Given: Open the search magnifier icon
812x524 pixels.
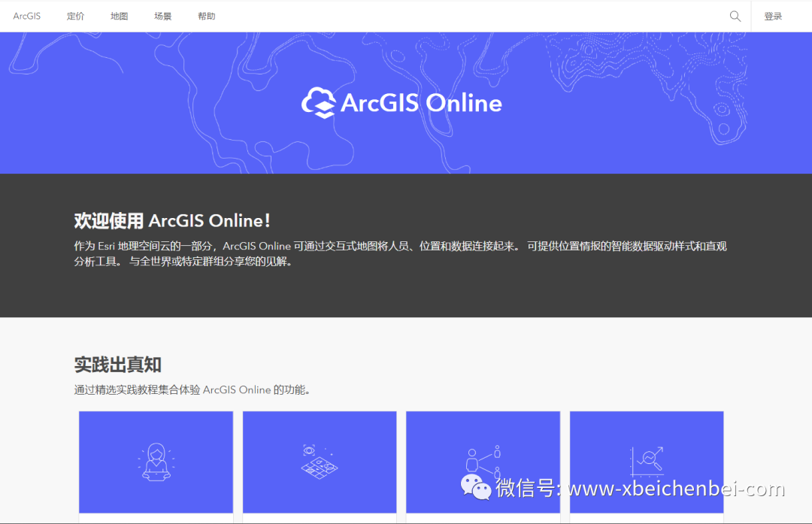Looking at the screenshot, I should (x=735, y=16).
